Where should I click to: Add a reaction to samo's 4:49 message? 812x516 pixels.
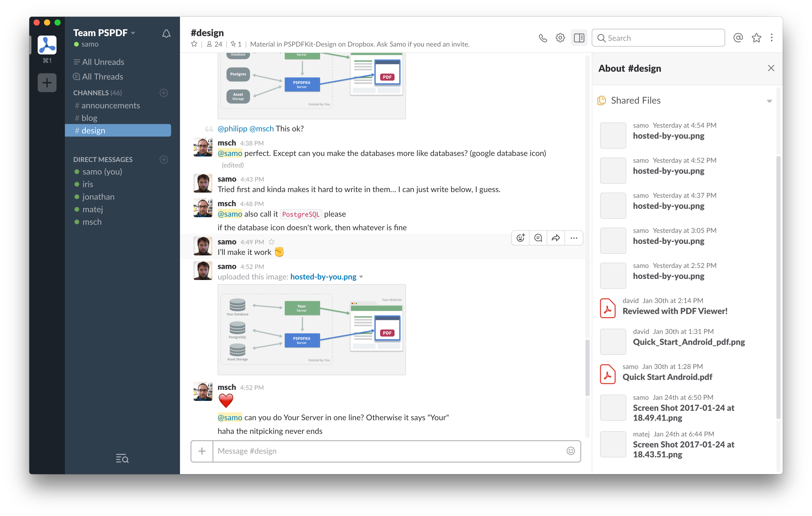[x=520, y=238]
